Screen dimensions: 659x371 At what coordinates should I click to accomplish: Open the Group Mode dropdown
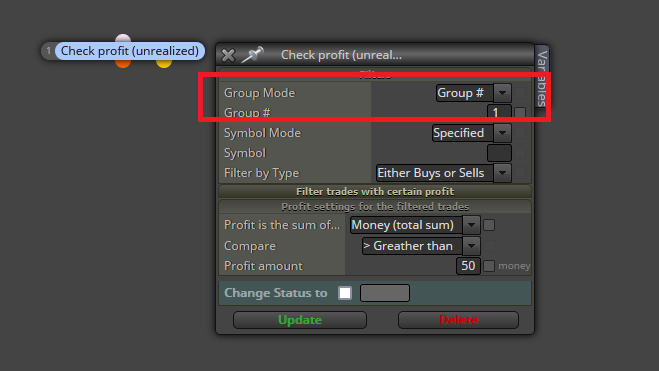pos(473,93)
